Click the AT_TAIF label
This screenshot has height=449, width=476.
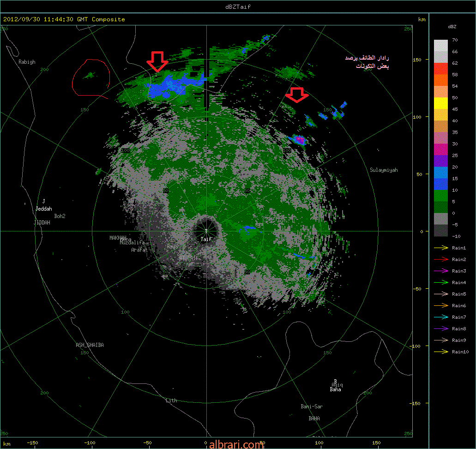189,258
